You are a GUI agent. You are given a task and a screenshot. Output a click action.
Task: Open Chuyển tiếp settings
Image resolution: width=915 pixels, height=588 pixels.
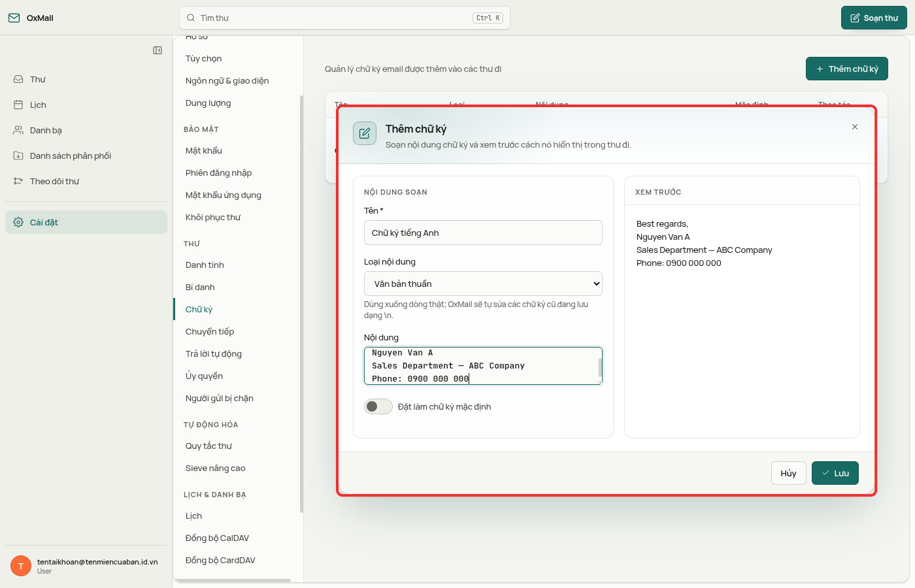pyautogui.click(x=210, y=331)
